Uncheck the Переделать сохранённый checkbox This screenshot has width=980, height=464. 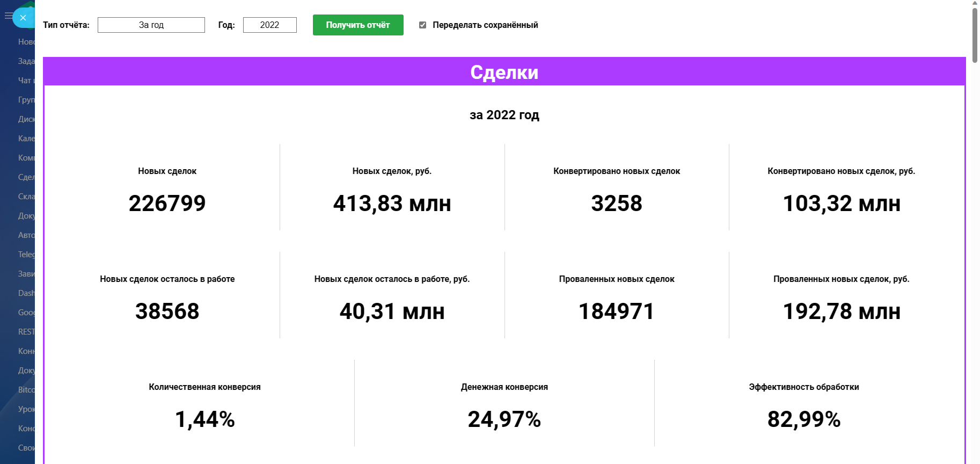click(423, 25)
